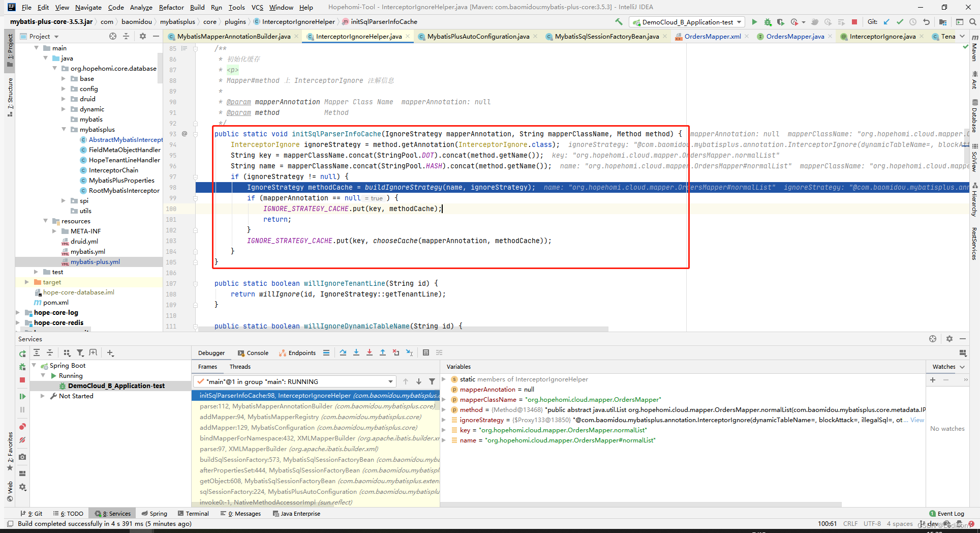Expand Not Started services node

tap(43, 396)
